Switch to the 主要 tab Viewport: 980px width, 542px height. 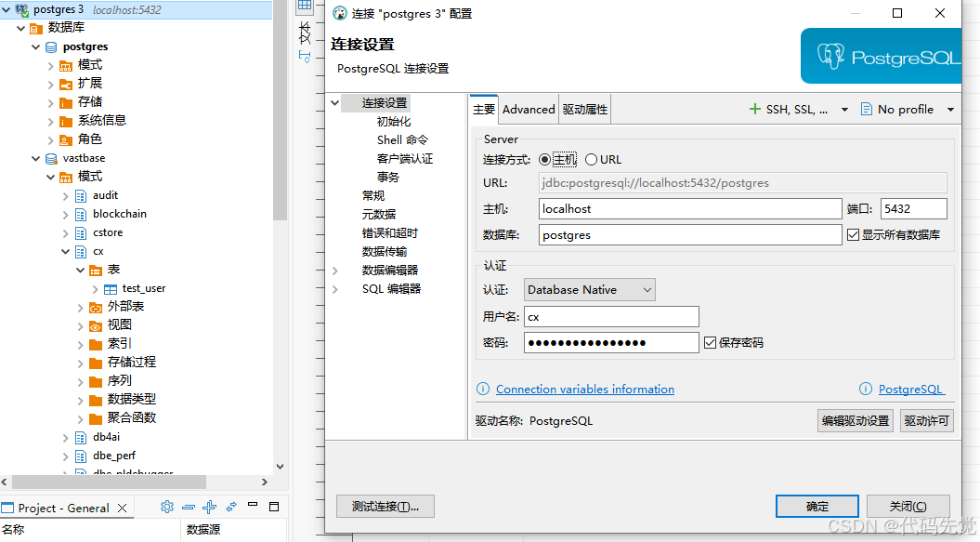pyautogui.click(x=483, y=110)
